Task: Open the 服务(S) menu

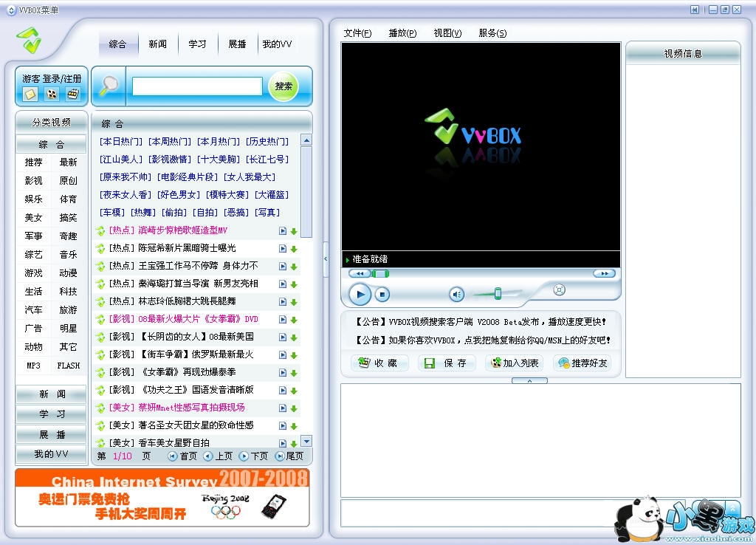Action: [492, 32]
